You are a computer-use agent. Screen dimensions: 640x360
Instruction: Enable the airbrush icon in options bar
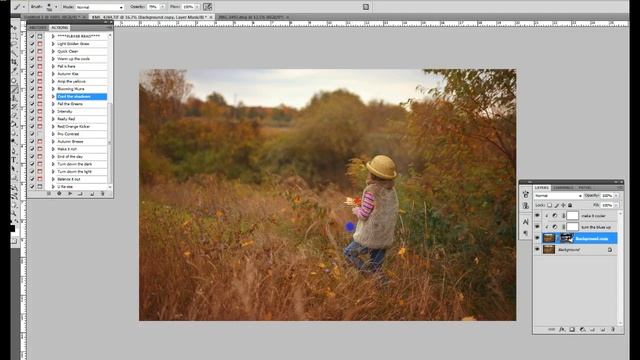click(x=207, y=7)
